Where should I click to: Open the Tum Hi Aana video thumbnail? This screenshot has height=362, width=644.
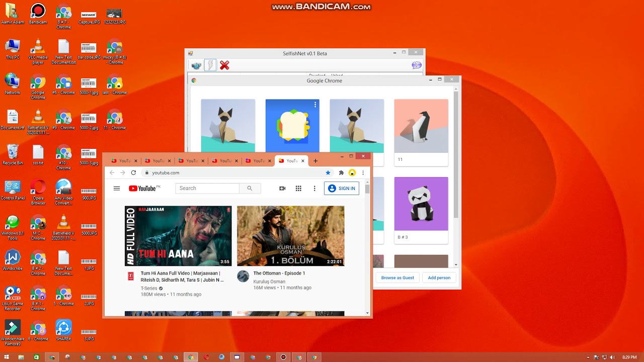pos(178,236)
